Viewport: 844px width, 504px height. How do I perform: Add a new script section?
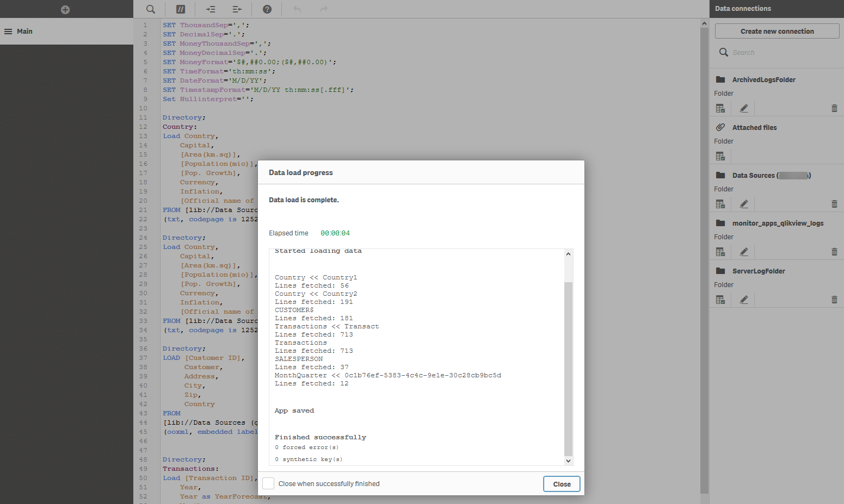pyautogui.click(x=65, y=9)
